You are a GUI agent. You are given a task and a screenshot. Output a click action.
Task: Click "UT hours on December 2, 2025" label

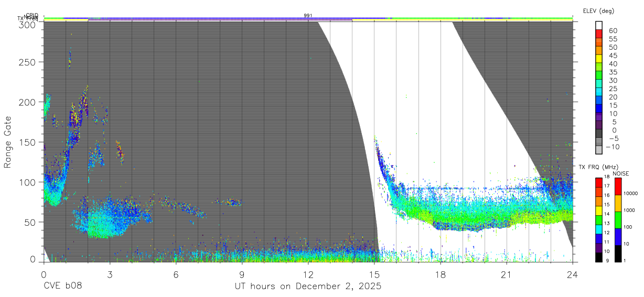308,287
